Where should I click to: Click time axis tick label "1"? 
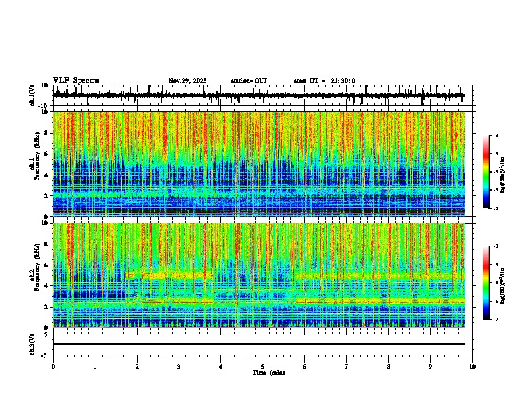click(95, 367)
